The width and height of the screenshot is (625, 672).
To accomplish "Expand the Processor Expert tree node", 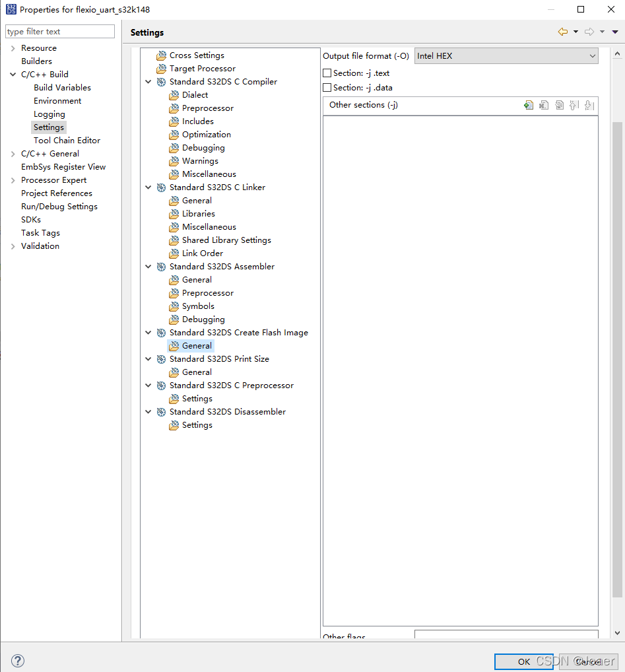I will pyautogui.click(x=13, y=180).
